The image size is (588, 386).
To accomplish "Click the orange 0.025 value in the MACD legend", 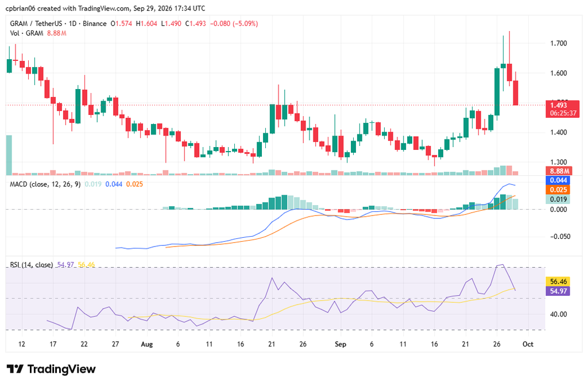I will point(134,184).
